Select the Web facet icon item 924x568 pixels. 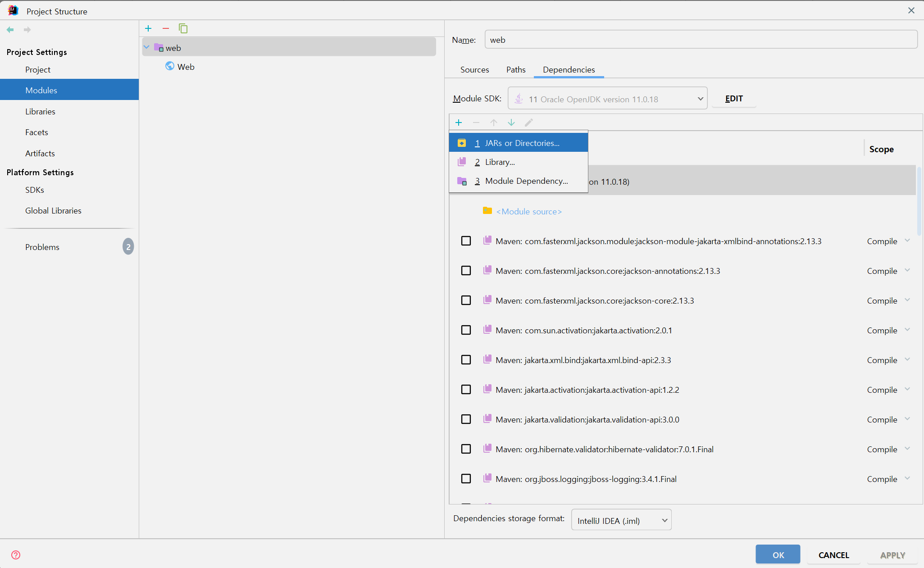pyautogui.click(x=180, y=67)
